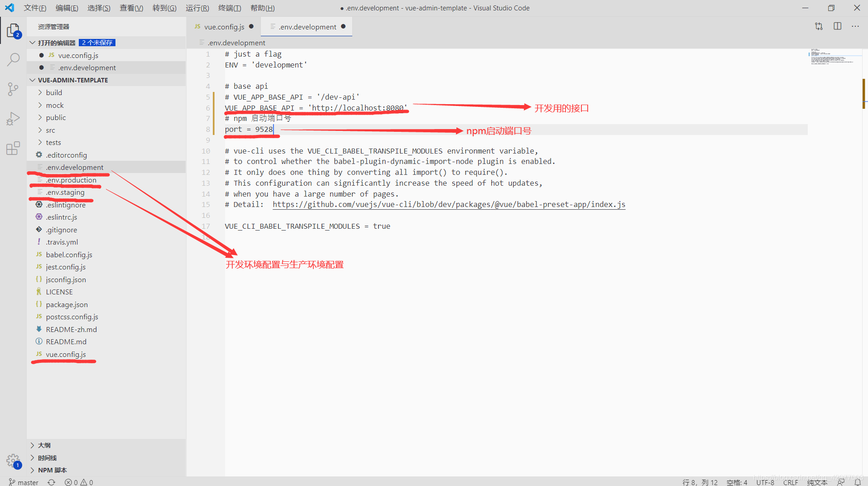This screenshot has height=486, width=868.
Task: Open the Explorer view in activity bar
Action: tap(13, 30)
